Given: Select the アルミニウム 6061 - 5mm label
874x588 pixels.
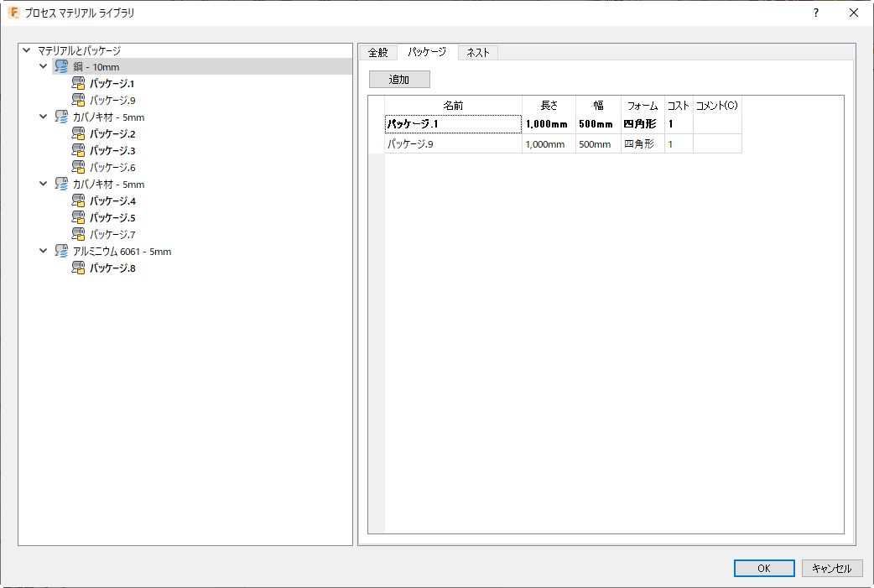Looking at the screenshot, I should (122, 252).
